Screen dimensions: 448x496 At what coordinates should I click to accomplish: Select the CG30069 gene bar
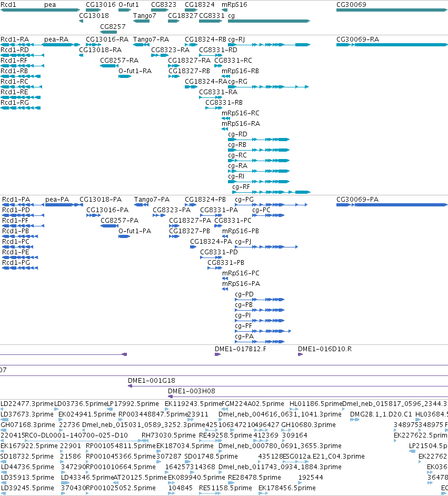(392, 10)
